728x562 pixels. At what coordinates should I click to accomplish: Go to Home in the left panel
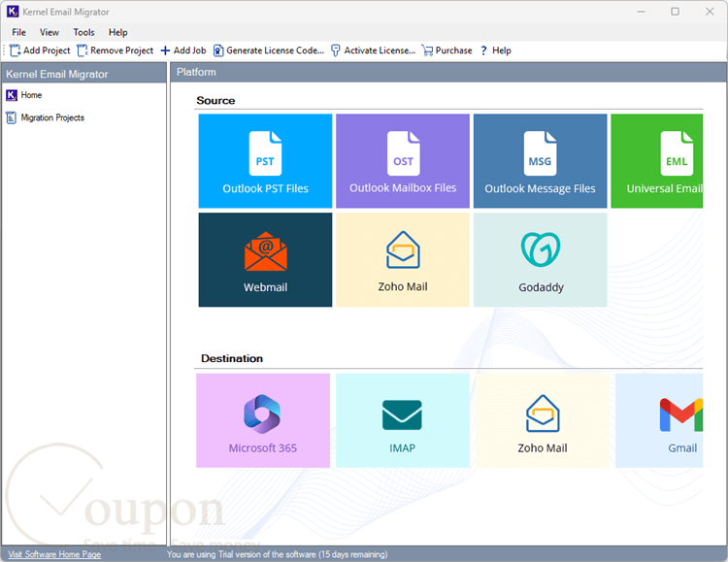(24, 95)
